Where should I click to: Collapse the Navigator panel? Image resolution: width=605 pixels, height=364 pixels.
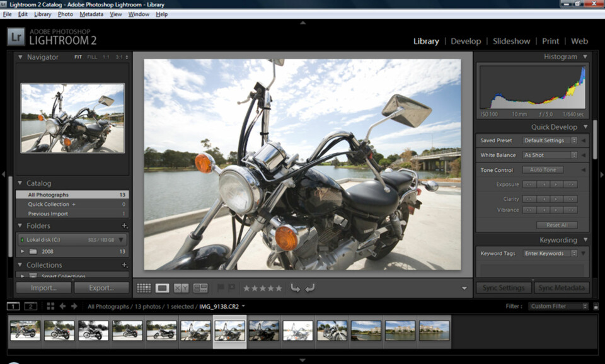(x=20, y=57)
